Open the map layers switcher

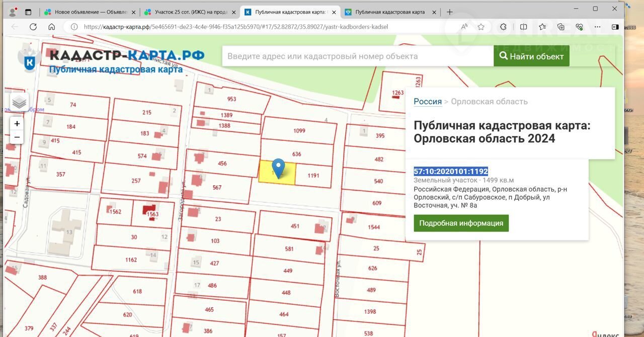pyautogui.click(x=19, y=102)
